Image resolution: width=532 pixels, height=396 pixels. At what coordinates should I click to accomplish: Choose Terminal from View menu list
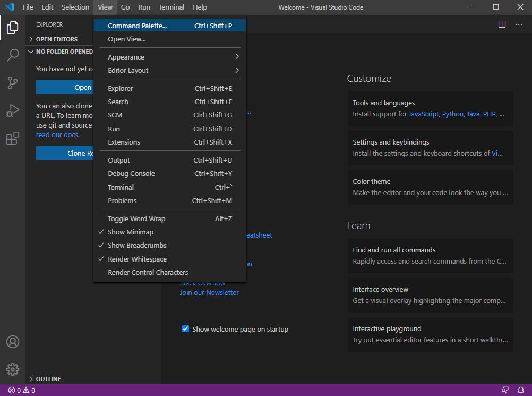(170, 187)
